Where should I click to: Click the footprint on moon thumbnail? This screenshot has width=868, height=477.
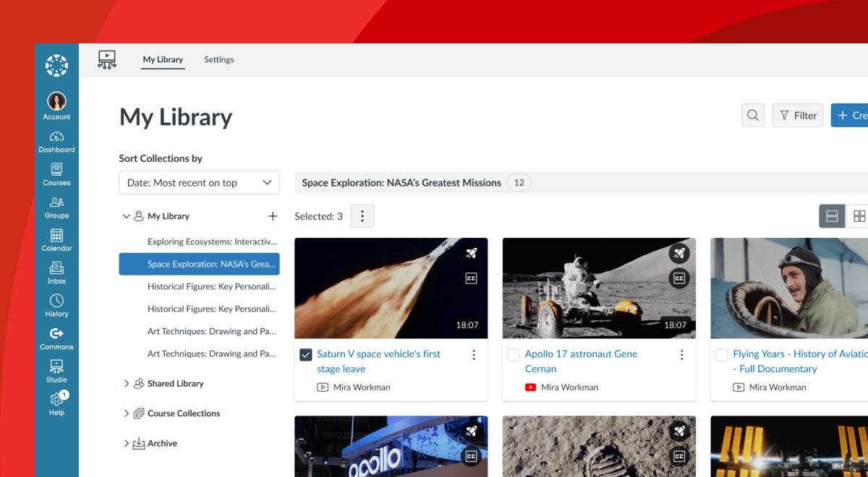pos(599,447)
